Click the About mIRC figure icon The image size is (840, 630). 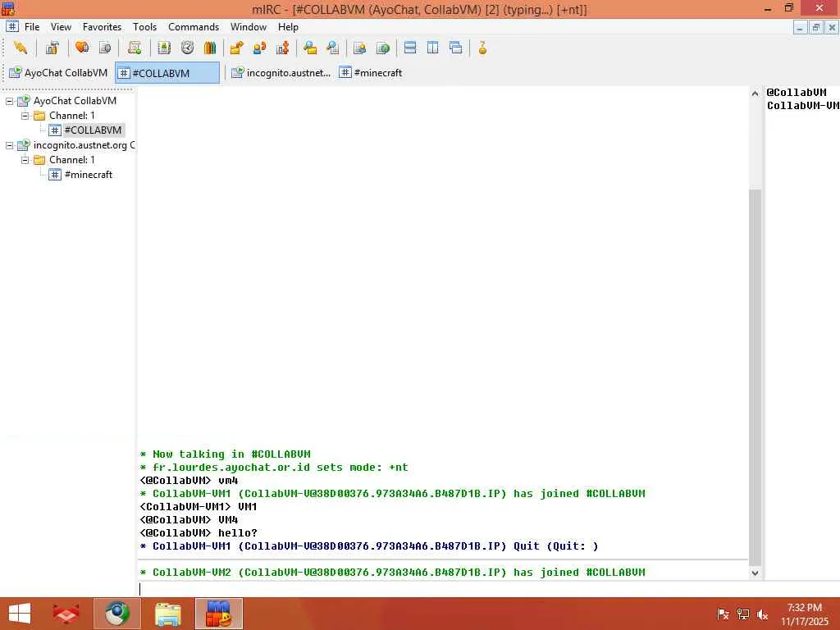[x=482, y=48]
